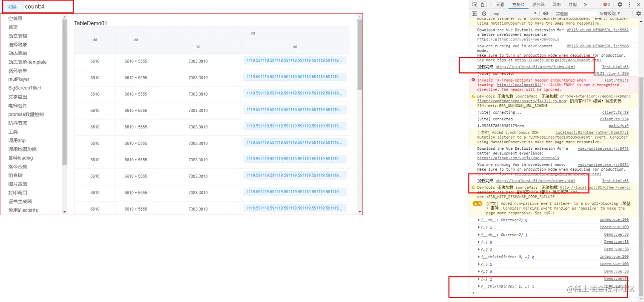Open 文字溢出 menu item
This screenshot has height=302, width=644.
coord(17,97)
